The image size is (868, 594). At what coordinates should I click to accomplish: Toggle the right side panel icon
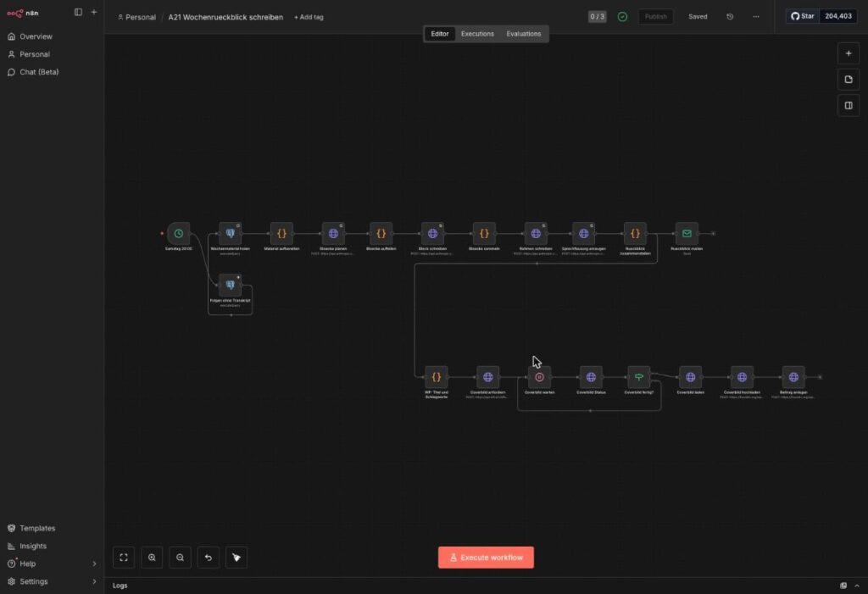point(848,105)
